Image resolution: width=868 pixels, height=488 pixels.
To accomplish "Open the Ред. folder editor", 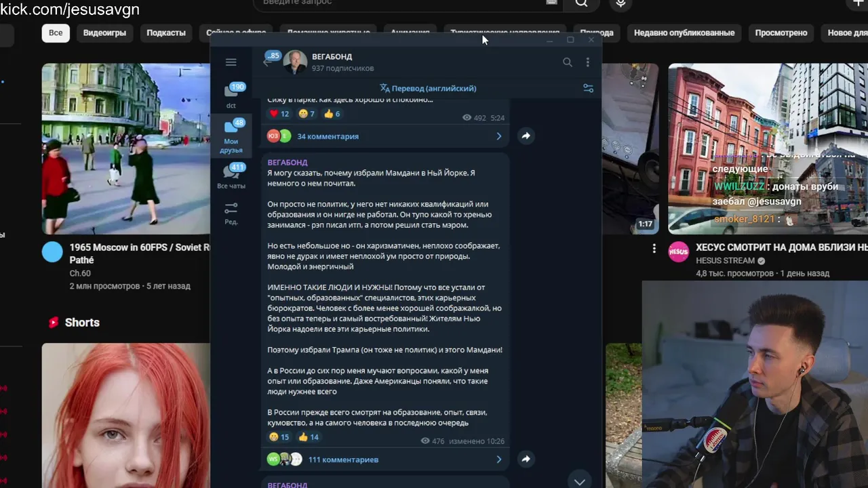I will tap(231, 213).
